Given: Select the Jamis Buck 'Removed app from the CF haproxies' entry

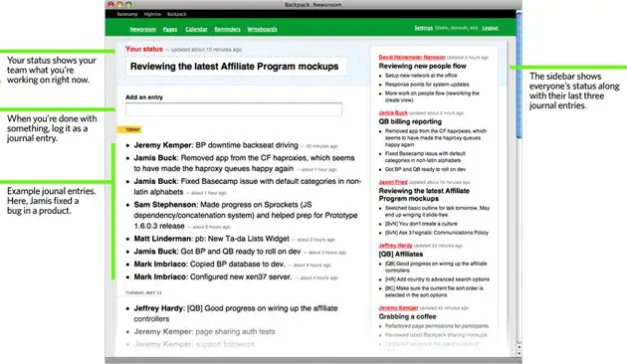Looking at the screenshot, I should coord(244,163).
